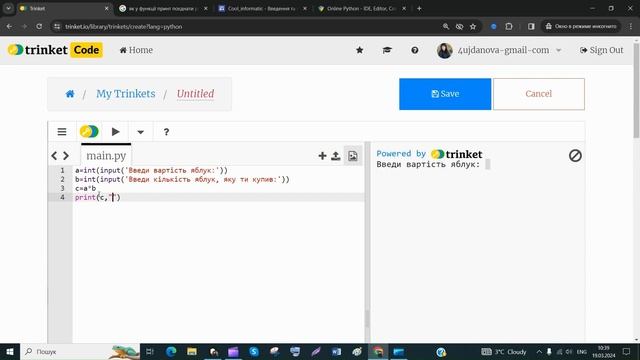This screenshot has width=640, height=360.
Task: Click code line 2 with кількість prompt
Action: click(x=182, y=179)
